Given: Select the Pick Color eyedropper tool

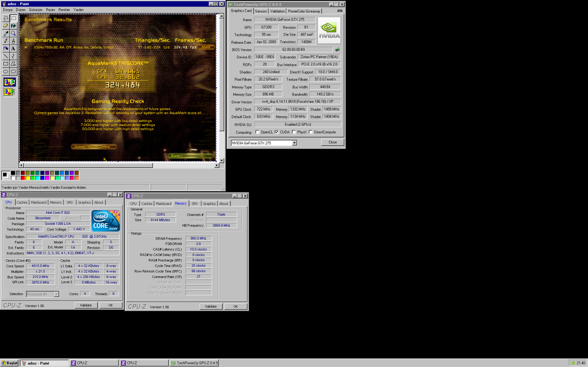Looking at the screenshot, I should 6,33.
